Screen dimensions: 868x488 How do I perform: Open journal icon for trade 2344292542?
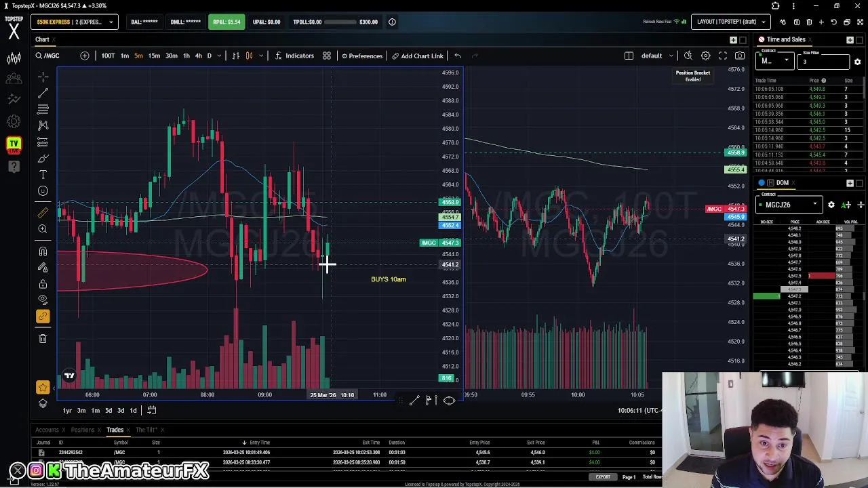tap(41, 453)
